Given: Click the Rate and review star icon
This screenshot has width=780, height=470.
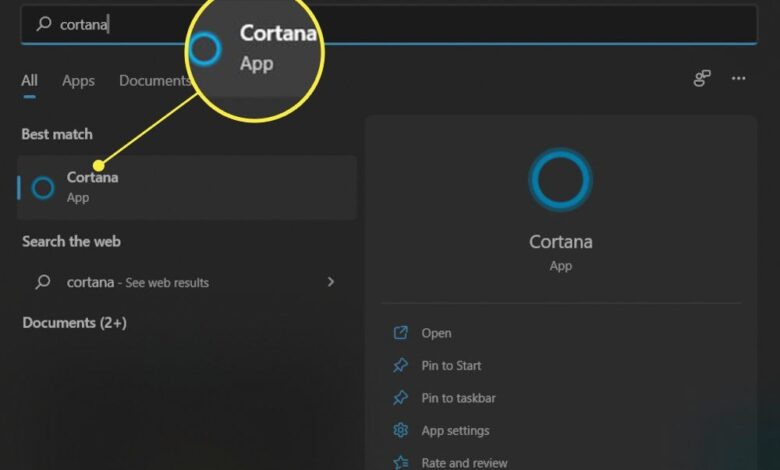Looking at the screenshot, I should [400, 463].
